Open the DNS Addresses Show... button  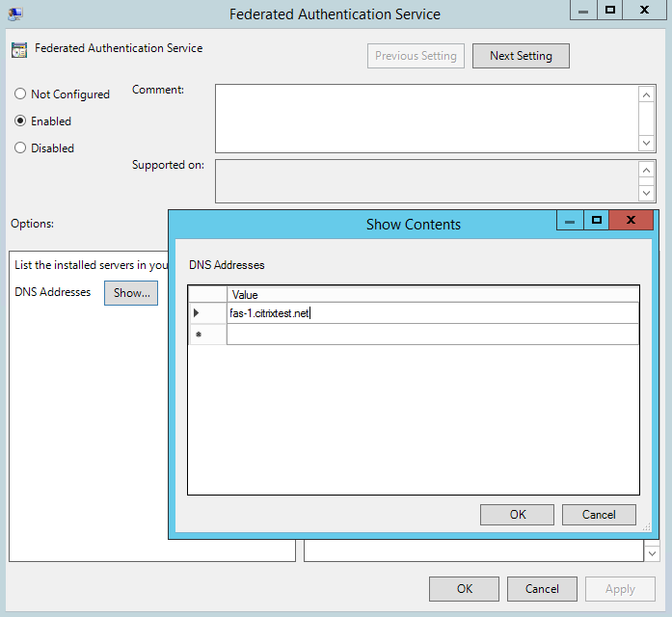tap(131, 293)
